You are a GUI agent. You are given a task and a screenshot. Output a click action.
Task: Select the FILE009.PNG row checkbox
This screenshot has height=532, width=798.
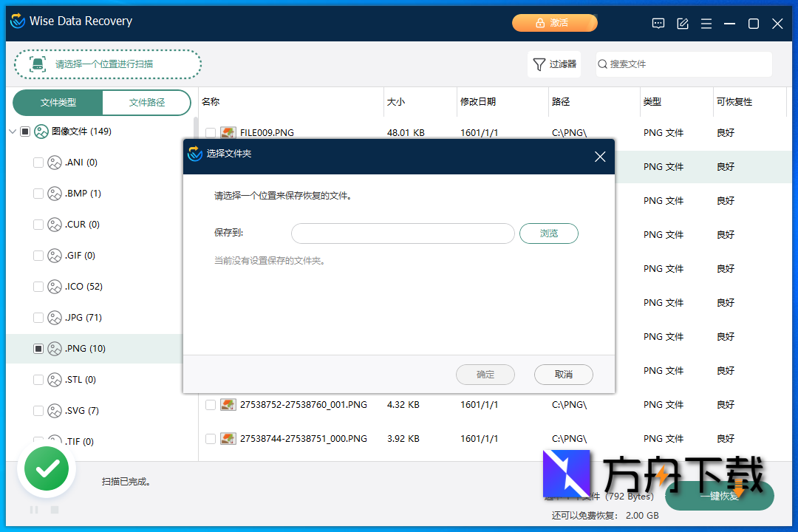tap(211, 133)
